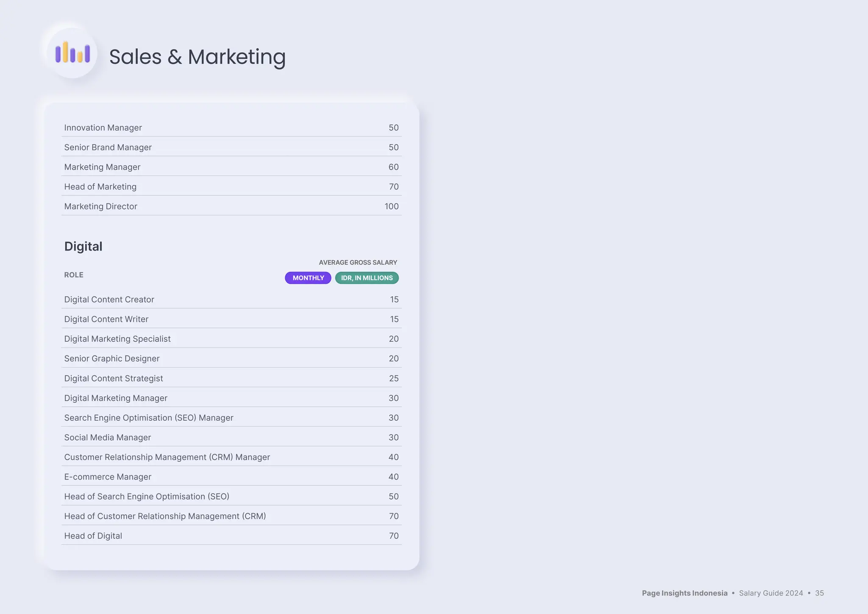Select the Digital Content Creator row
The image size is (868, 614).
pos(109,299)
